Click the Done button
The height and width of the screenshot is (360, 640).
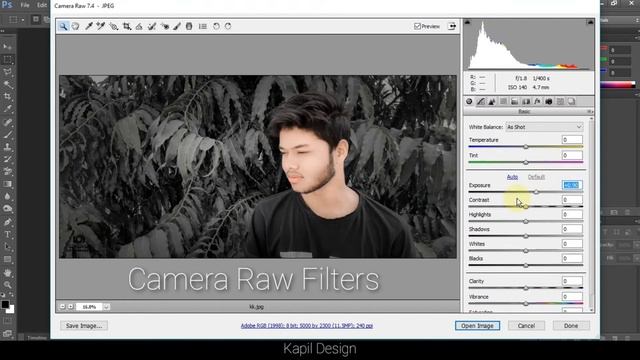pos(571,326)
